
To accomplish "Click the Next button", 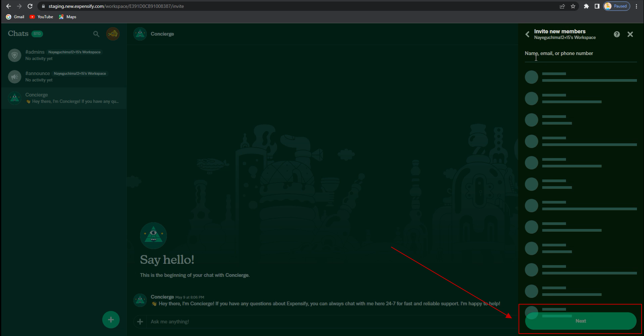I will (x=581, y=321).
